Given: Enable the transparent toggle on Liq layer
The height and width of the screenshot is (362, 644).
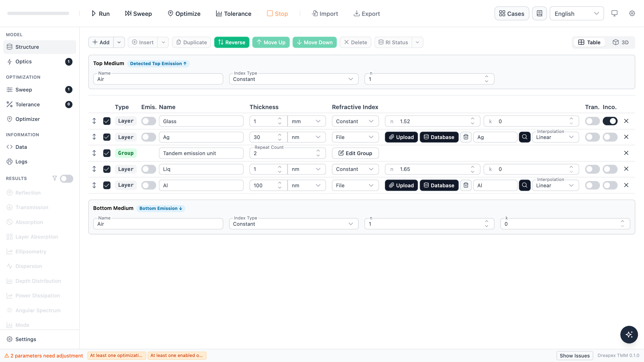Looking at the screenshot, I should 592,169.
